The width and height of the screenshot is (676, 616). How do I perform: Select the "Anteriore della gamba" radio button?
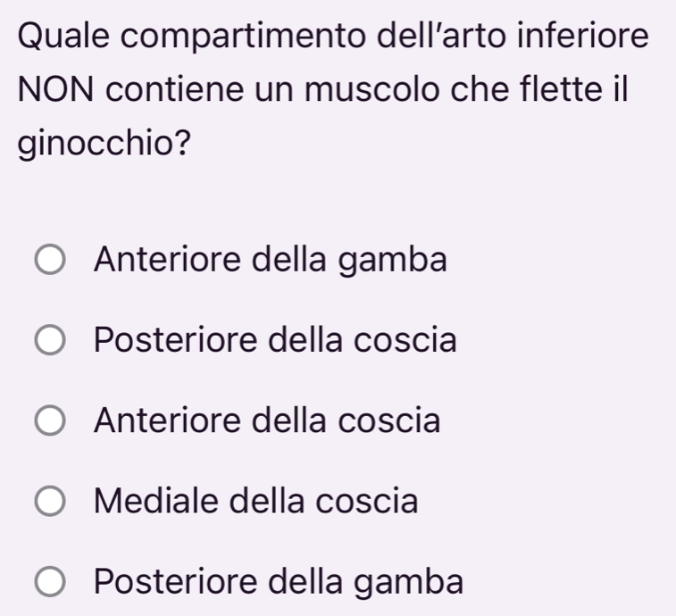(50, 262)
